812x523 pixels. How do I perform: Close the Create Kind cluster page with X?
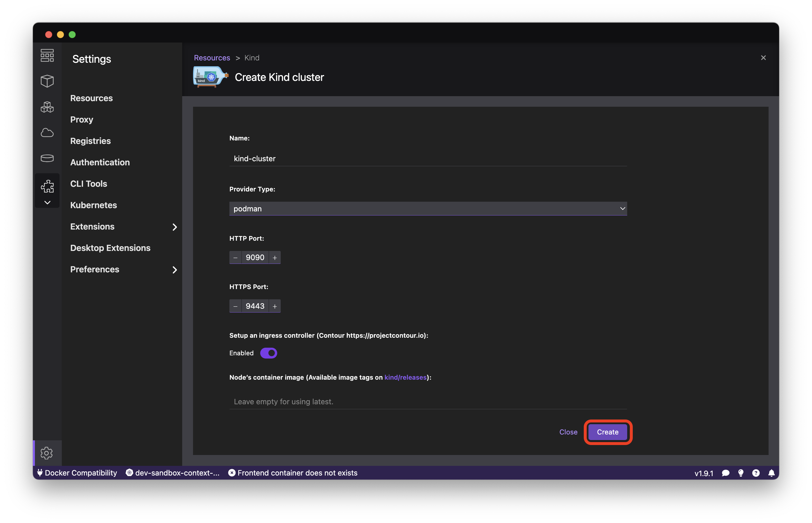[763, 58]
